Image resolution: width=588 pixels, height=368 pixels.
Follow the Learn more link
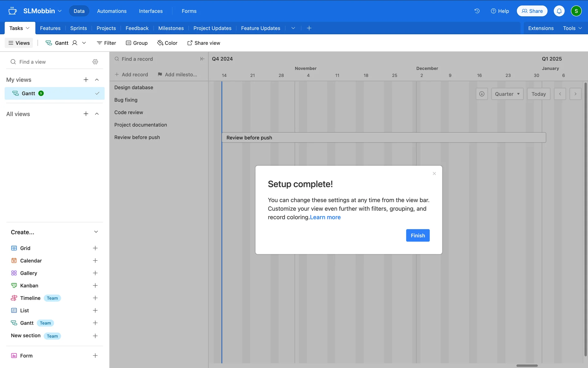(325, 217)
